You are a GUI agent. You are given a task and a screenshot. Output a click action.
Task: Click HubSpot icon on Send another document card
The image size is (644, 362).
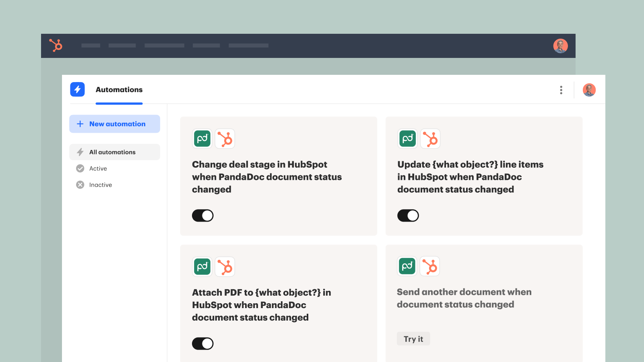tap(429, 266)
